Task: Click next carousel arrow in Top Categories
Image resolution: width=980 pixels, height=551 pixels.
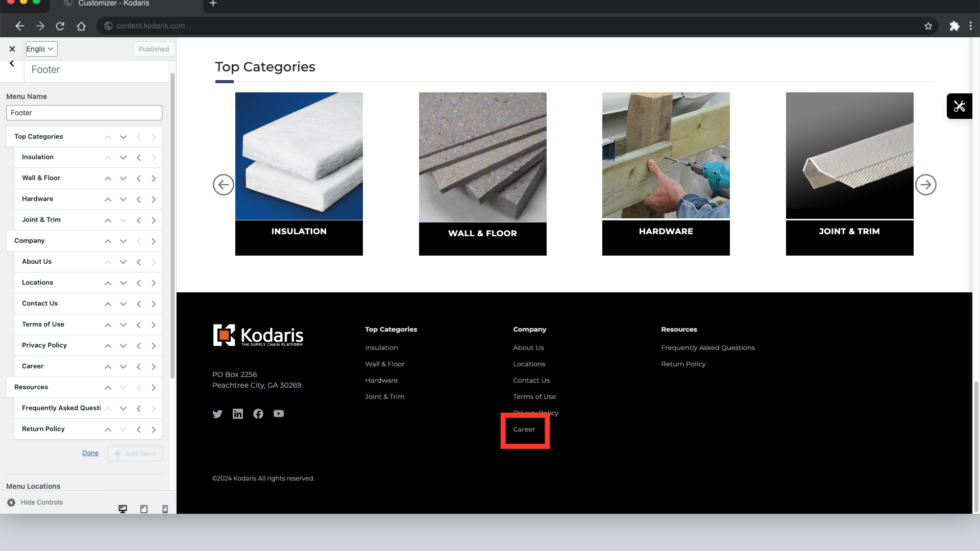Action: (925, 185)
